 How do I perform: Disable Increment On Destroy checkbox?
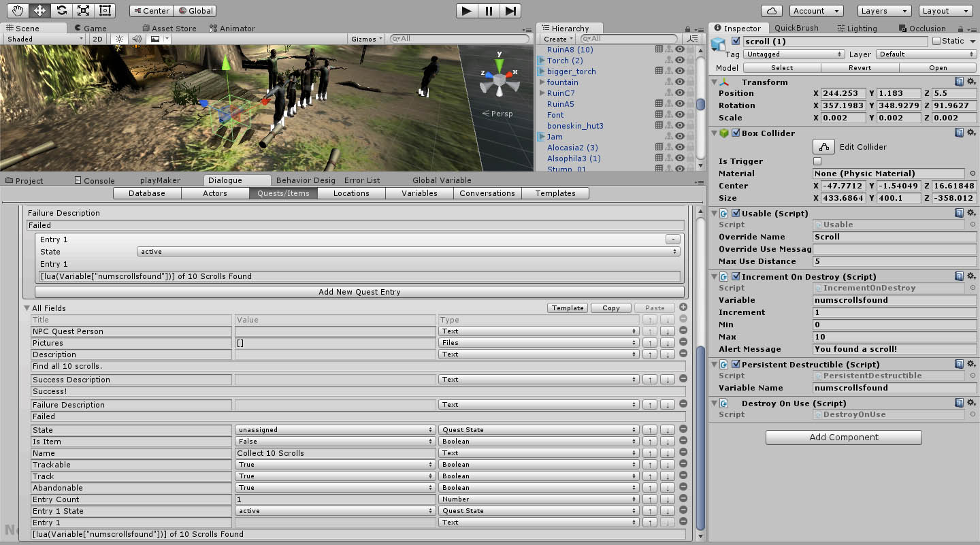(736, 276)
